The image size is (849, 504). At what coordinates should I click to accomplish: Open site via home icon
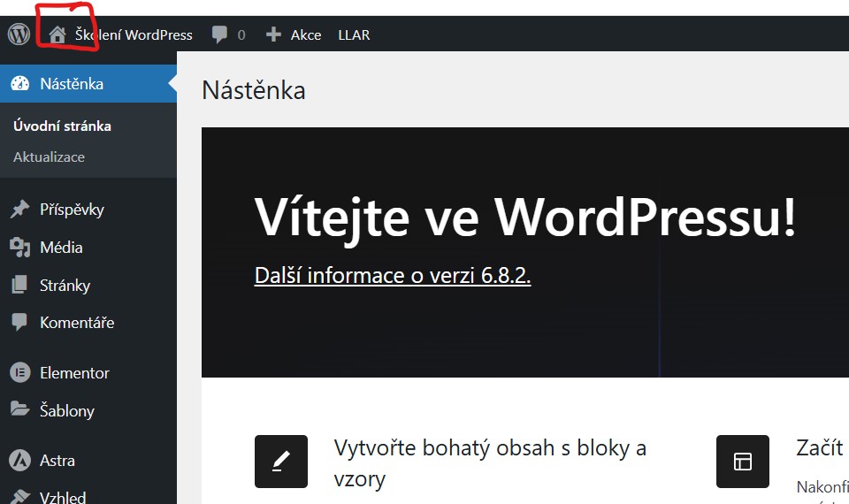coord(57,35)
